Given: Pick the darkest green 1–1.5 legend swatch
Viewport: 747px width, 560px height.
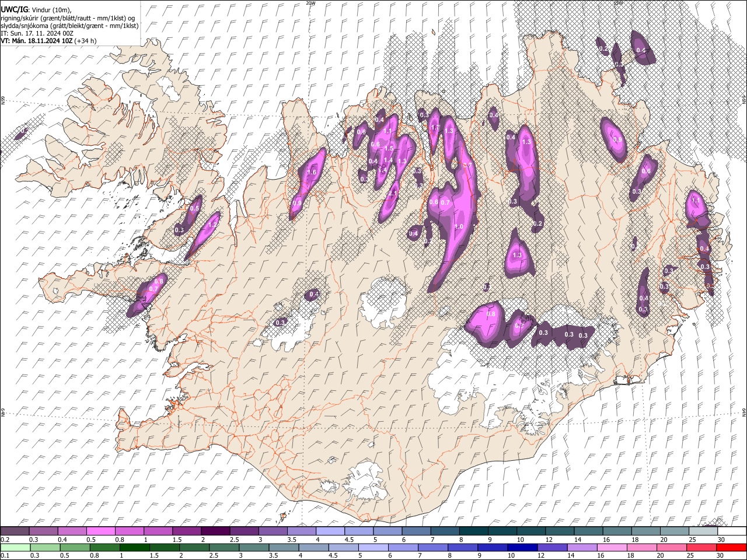Looking at the screenshot, I should click(134, 547).
